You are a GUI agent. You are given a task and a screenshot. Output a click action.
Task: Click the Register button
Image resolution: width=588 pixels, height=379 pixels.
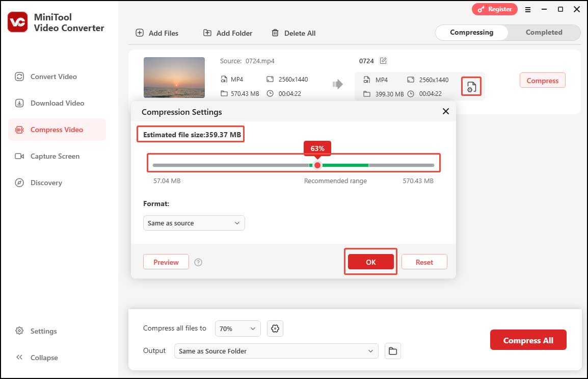[x=495, y=9]
